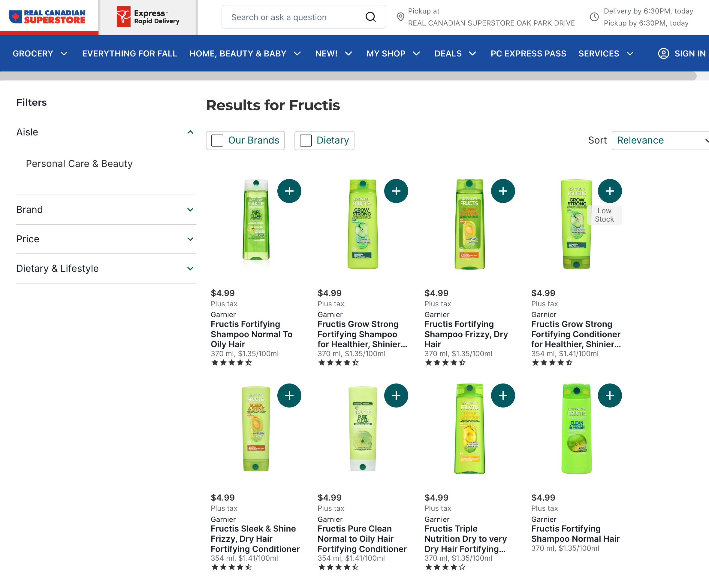Click the Sign In user icon

(663, 53)
